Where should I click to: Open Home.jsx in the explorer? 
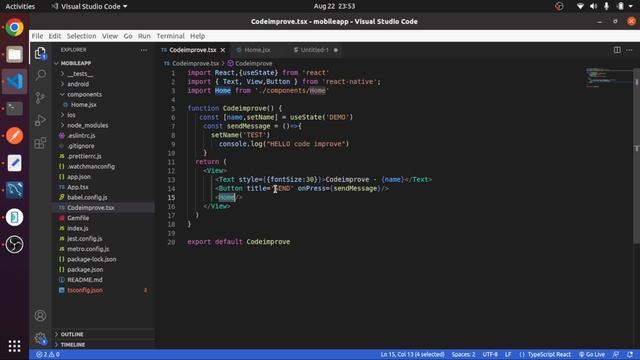tap(84, 104)
